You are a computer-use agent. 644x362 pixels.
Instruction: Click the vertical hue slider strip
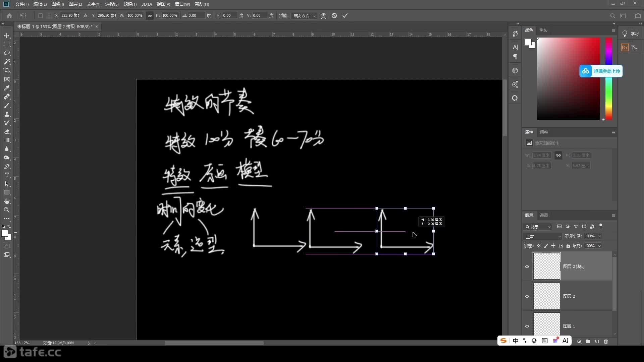click(x=608, y=78)
